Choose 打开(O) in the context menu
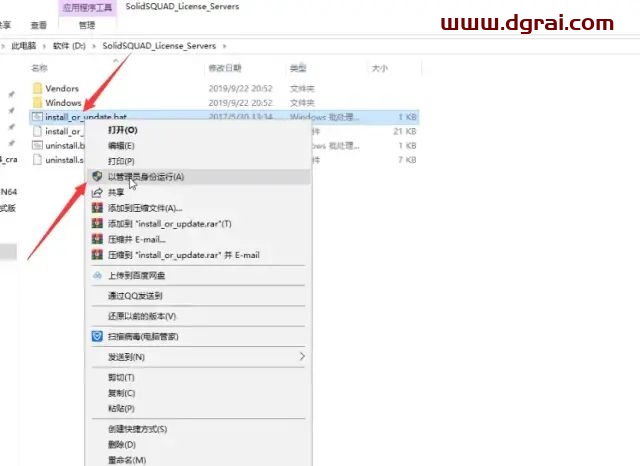640x466 pixels. pos(198,130)
